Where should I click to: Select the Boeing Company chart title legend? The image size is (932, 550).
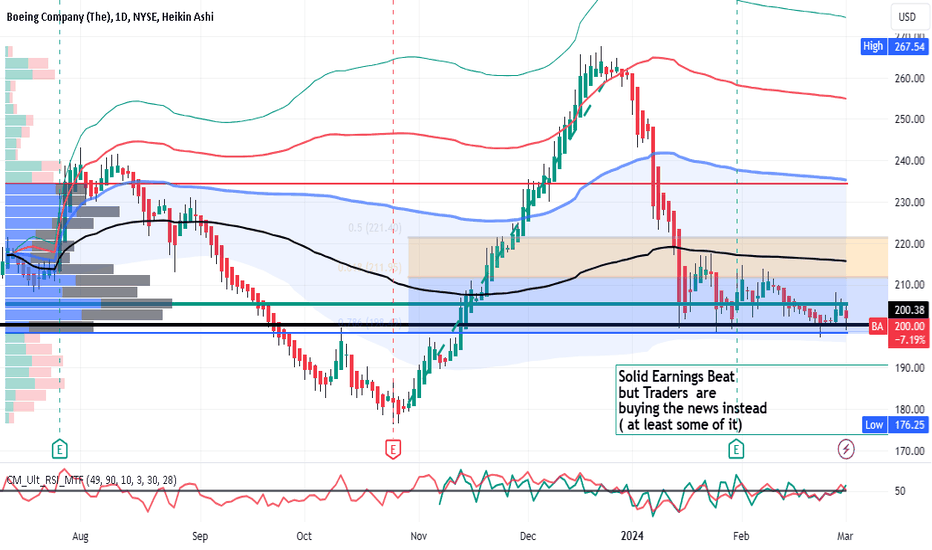point(110,17)
